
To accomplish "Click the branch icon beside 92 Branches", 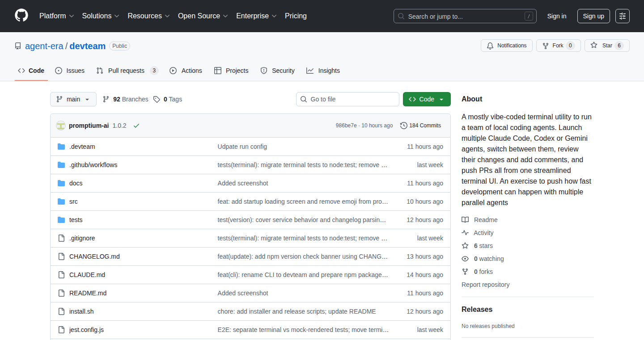I will pyautogui.click(x=106, y=99).
